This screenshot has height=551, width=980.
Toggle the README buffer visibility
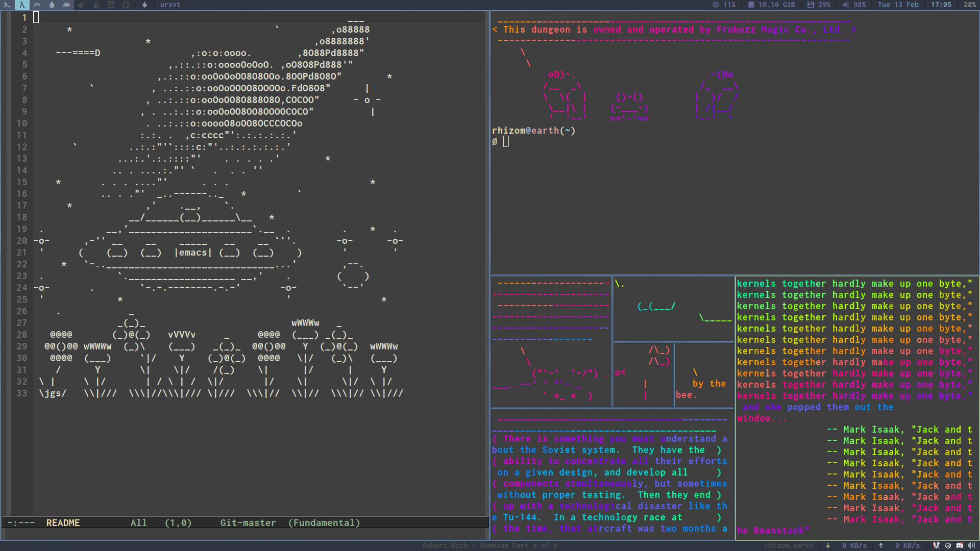tap(64, 523)
